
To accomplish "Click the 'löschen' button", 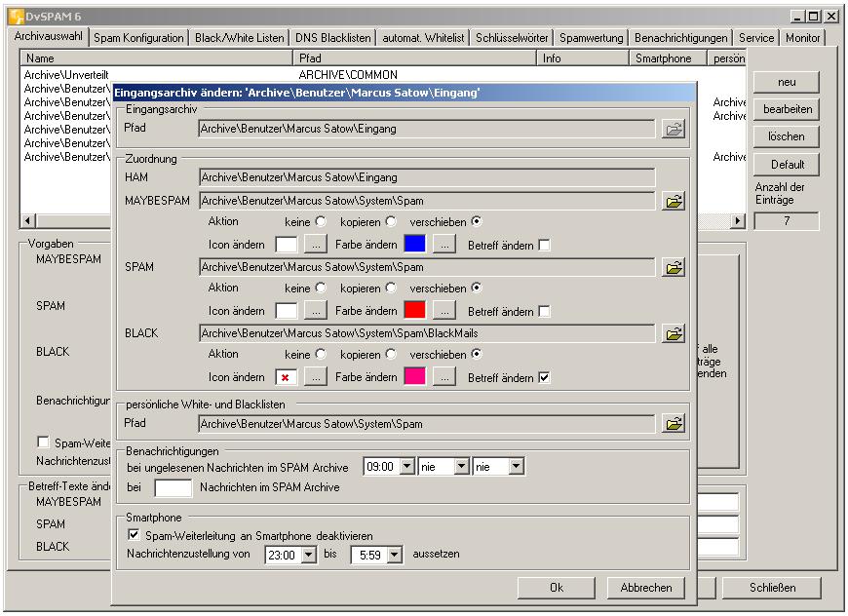I will tap(787, 136).
